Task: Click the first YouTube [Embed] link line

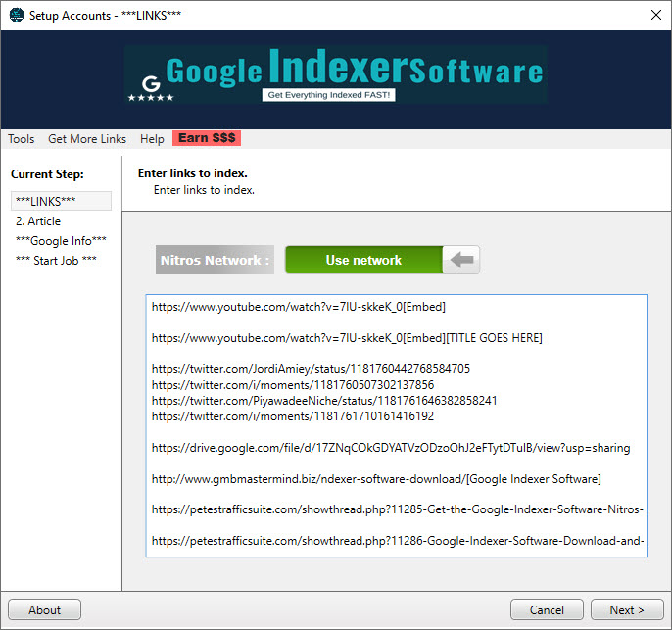Action: pos(299,307)
